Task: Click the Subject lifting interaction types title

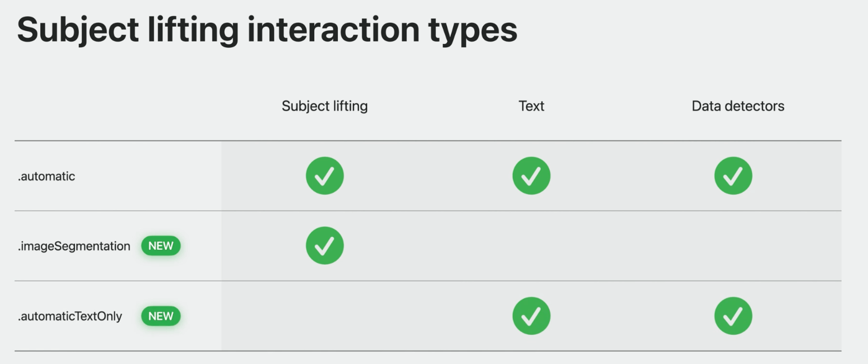Action: point(267,29)
